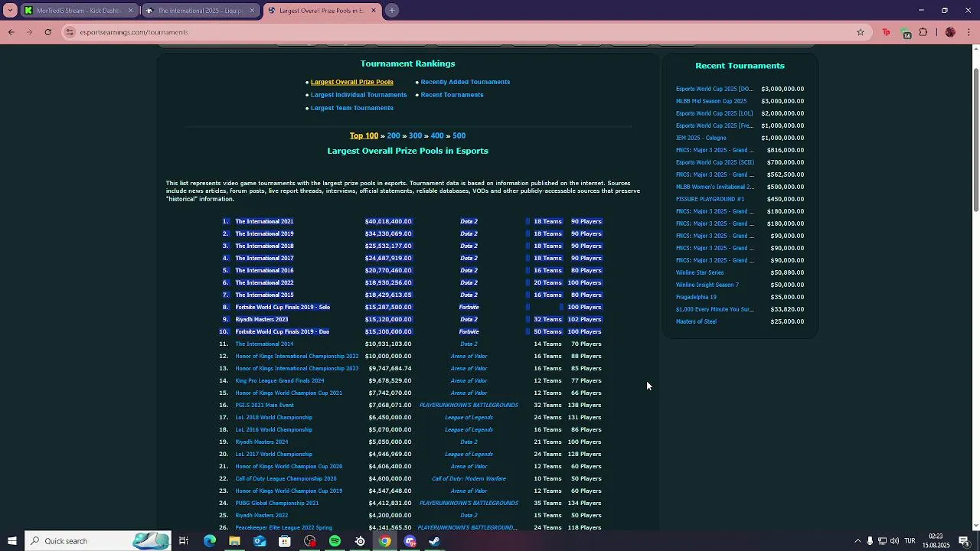The height and width of the screenshot is (551, 980).
Task: Open IEM 2025 - Cologne in Recent Tournaments
Action: 701,138
